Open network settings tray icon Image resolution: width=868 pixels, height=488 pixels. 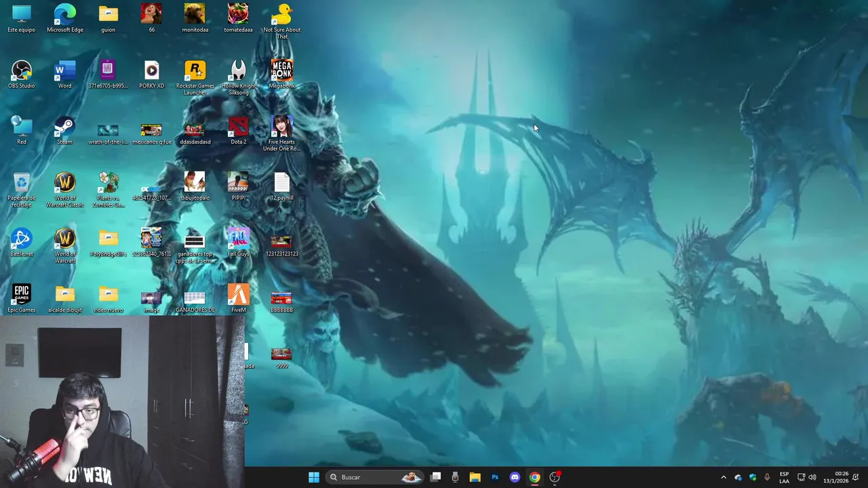801,477
